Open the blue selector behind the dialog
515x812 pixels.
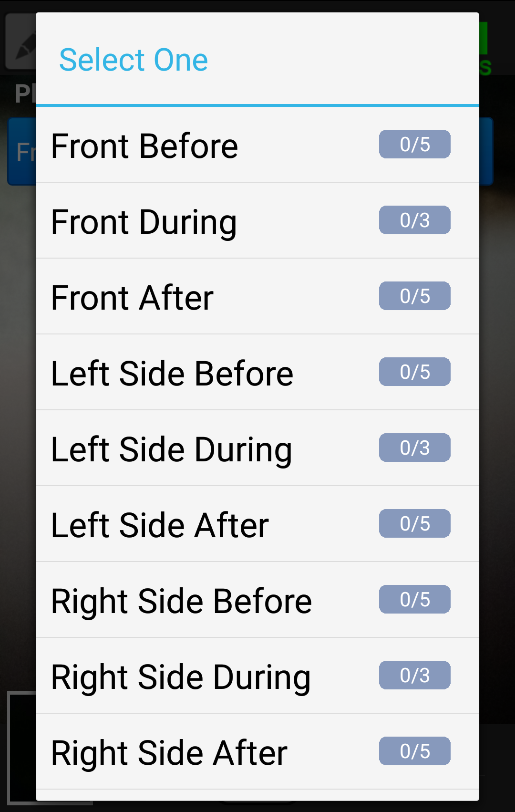click(x=21, y=152)
